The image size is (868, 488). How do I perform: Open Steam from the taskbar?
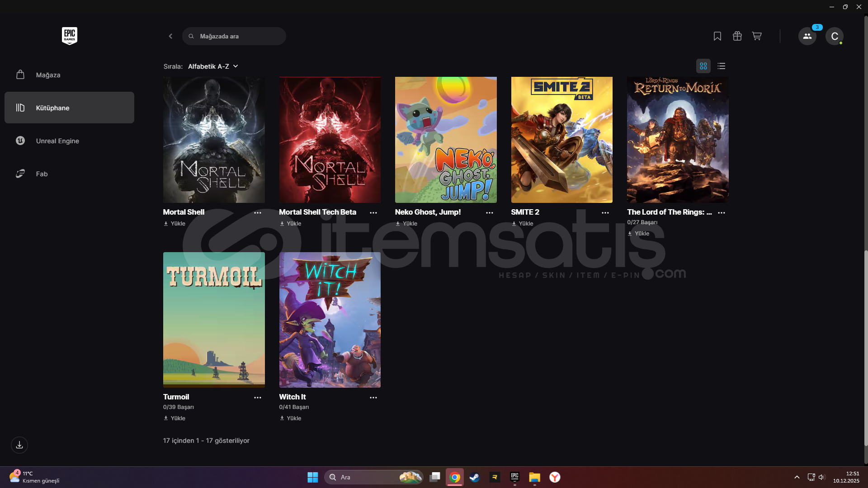(x=474, y=477)
